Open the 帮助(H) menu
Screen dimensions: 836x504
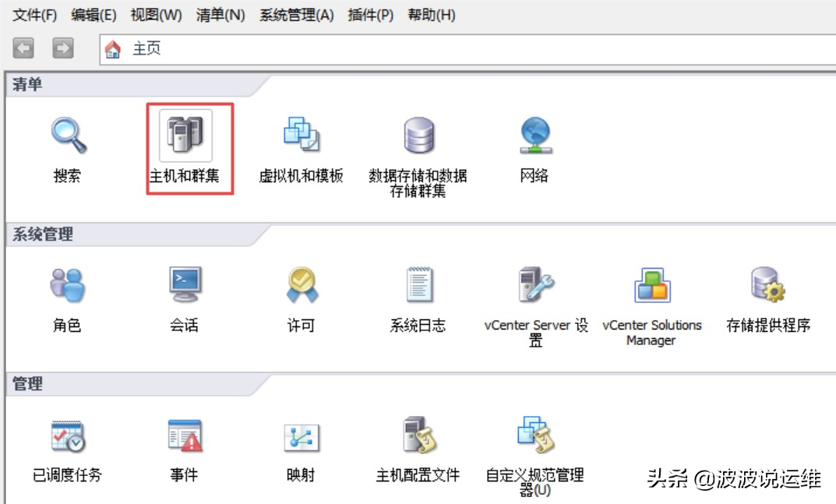pos(432,15)
